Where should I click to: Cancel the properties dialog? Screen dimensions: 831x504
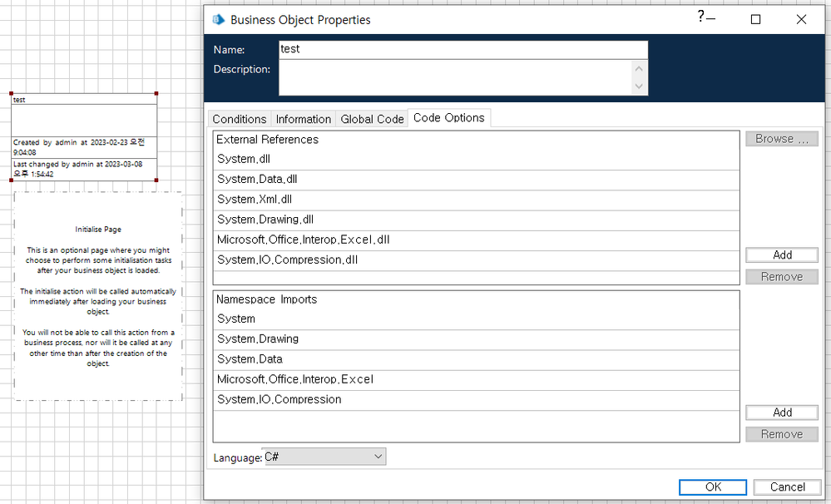[x=788, y=487]
